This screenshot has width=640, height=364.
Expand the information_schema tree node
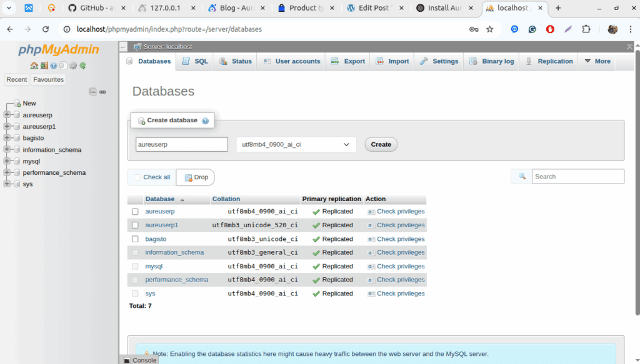(7, 150)
